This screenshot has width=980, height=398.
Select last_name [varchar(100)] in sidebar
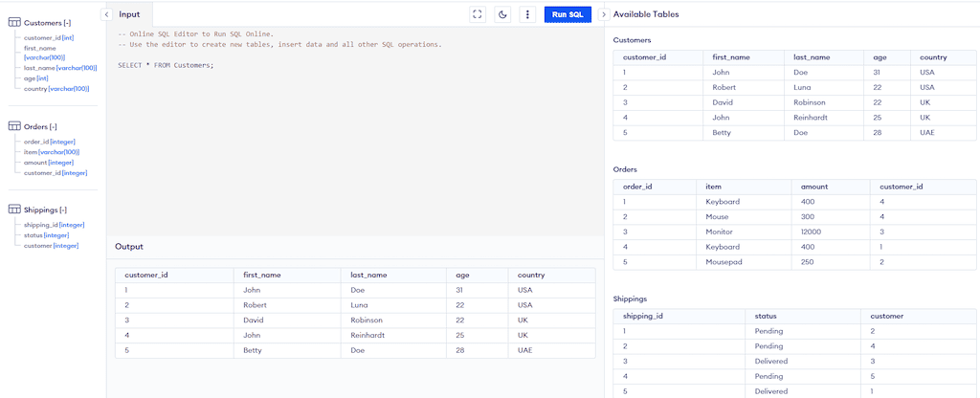pyautogui.click(x=60, y=68)
